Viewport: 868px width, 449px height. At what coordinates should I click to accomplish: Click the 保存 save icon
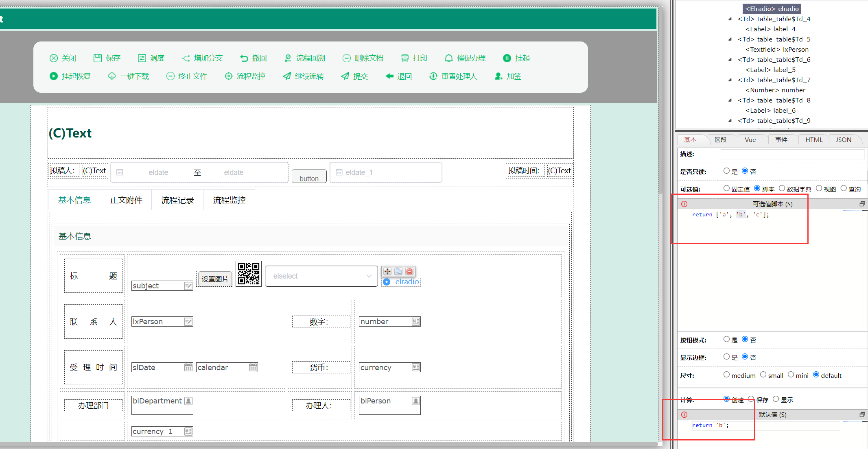point(98,58)
